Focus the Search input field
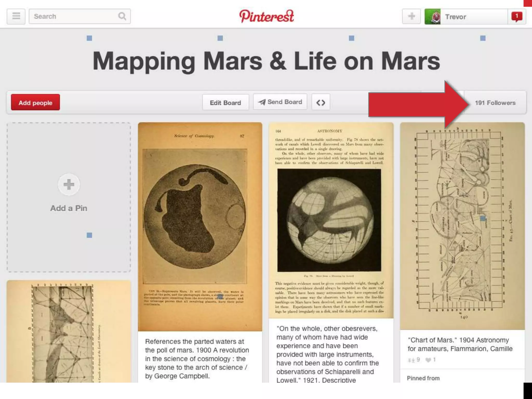The height and width of the screenshot is (399, 532). point(74,16)
